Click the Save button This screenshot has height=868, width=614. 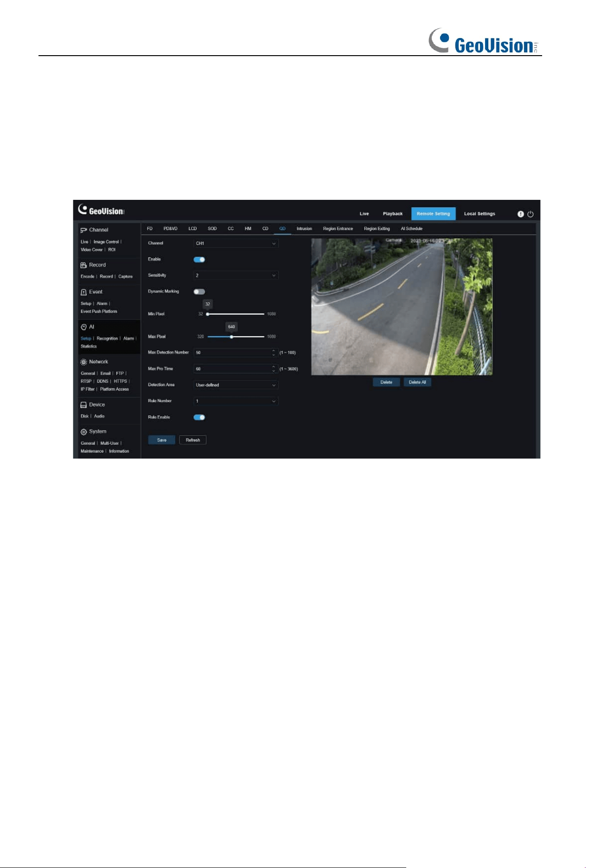[x=161, y=440]
